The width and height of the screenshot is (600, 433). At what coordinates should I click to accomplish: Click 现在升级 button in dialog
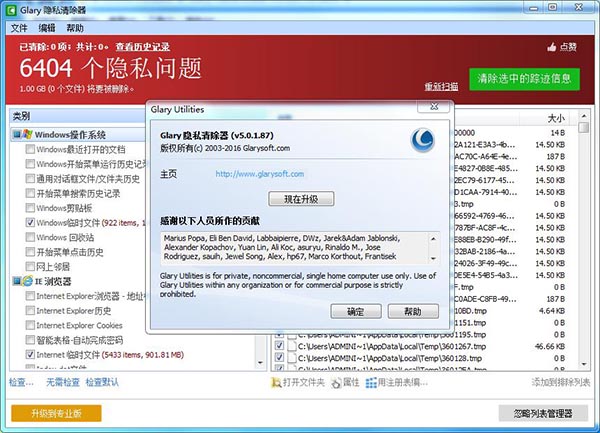tap(301, 199)
